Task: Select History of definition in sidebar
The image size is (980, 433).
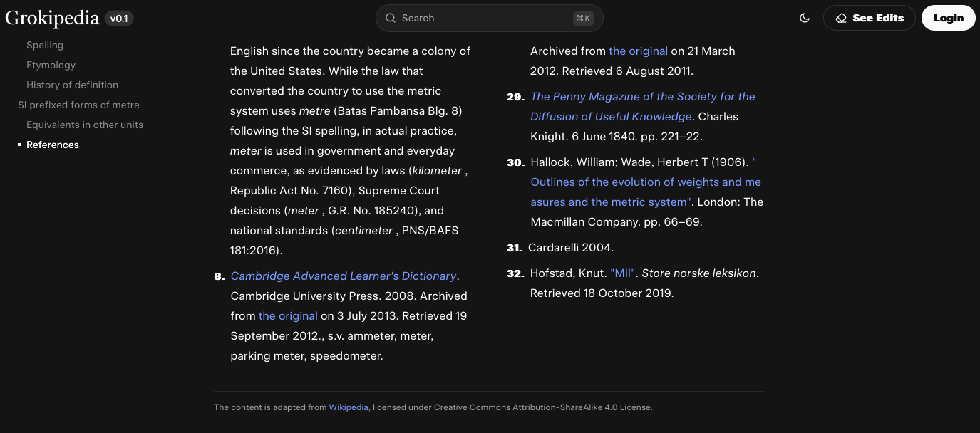Action: point(72,85)
